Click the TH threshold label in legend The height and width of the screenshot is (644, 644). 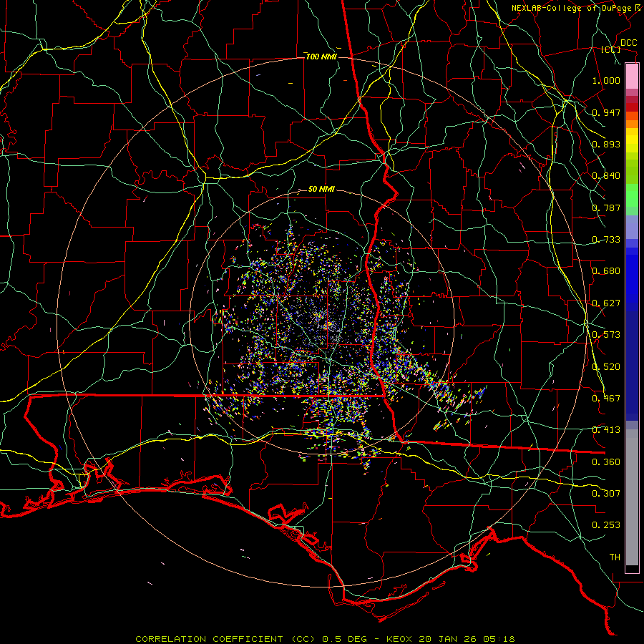[x=615, y=557]
